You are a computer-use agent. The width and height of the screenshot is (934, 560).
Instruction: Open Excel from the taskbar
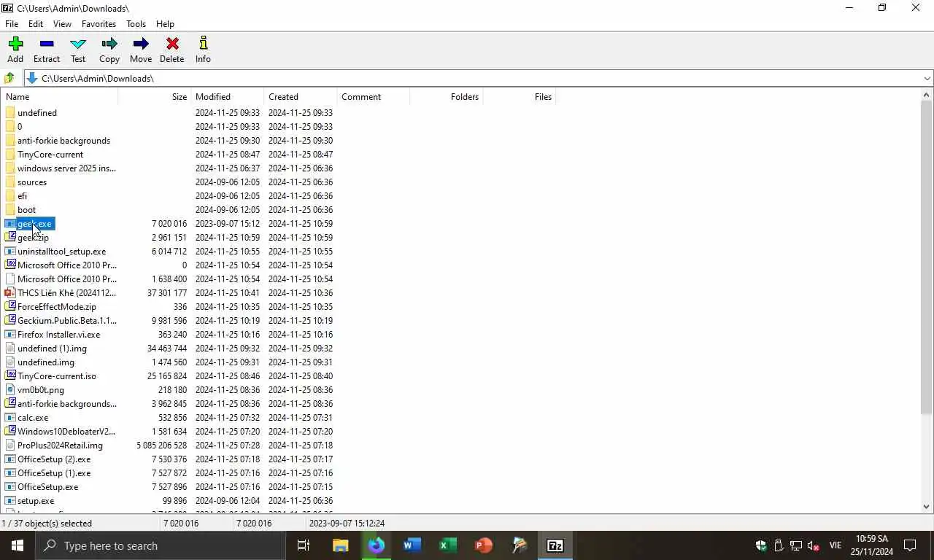click(448, 545)
